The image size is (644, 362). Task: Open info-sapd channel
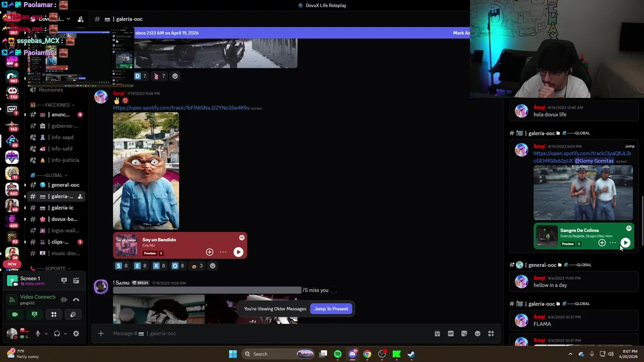[56, 137]
